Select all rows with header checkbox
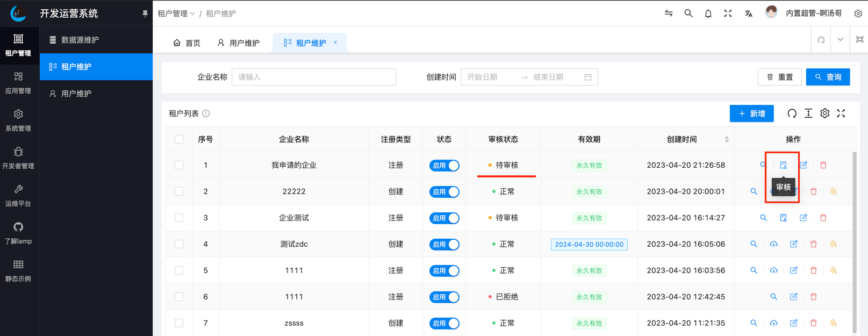Image resolution: width=868 pixels, height=336 pixels. 179,139
